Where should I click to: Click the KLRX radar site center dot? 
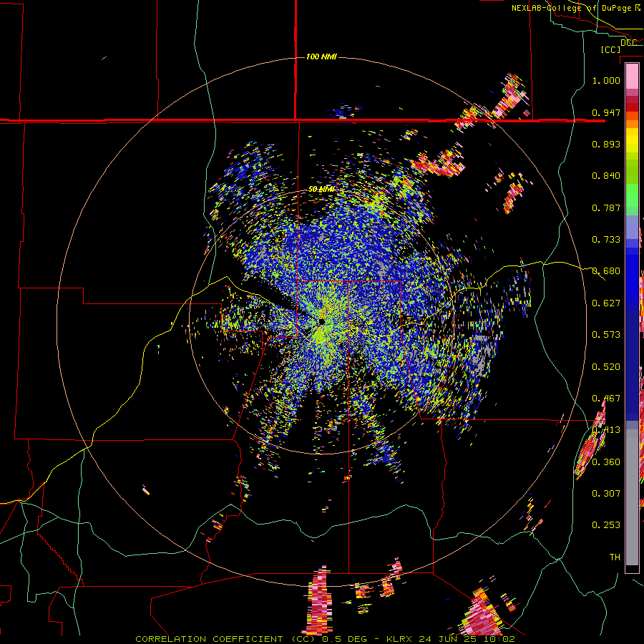(321, 321)
